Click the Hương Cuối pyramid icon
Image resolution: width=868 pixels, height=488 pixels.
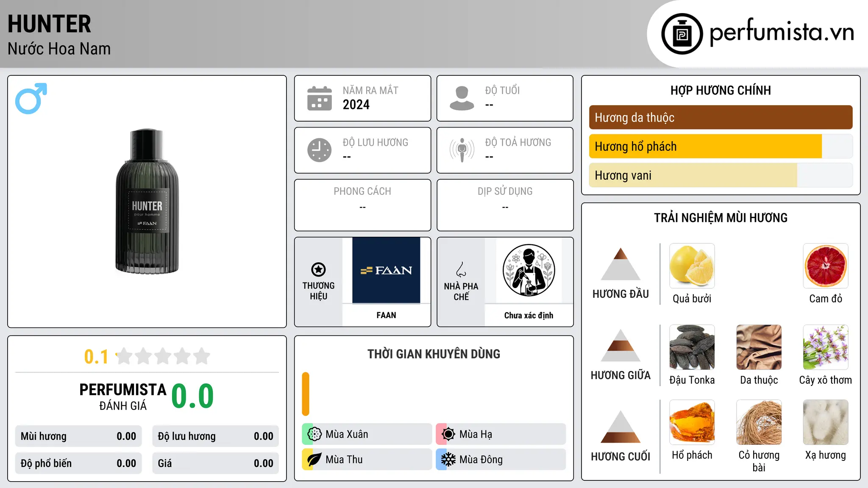pyautogui.click(x=620, y=427)
